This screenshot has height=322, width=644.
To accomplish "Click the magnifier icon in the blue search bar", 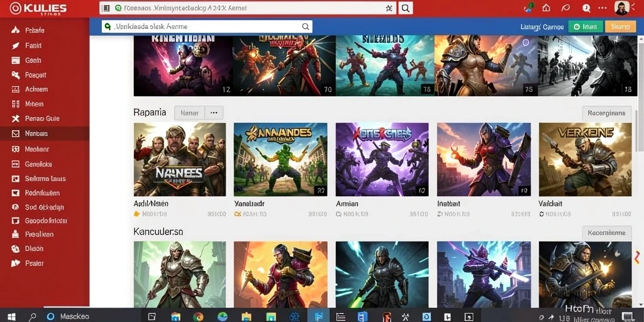I will (306, 26).
